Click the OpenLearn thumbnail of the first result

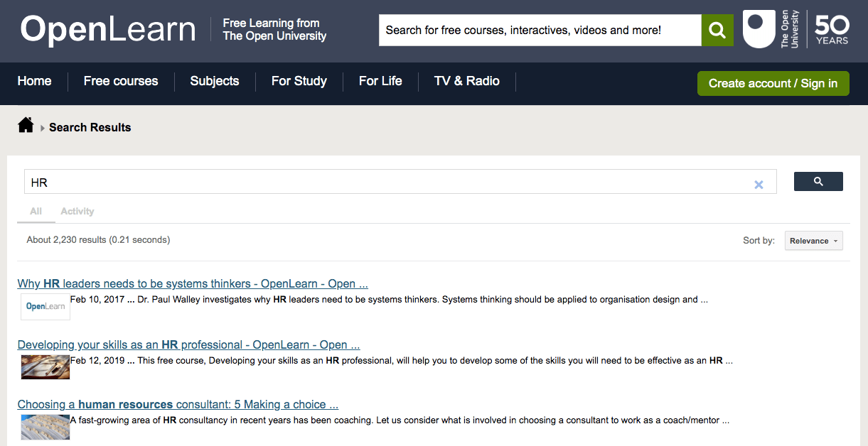coord(45,307)
